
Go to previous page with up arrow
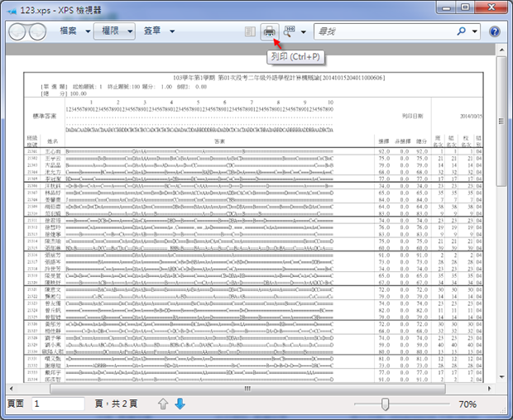[163, 404]
